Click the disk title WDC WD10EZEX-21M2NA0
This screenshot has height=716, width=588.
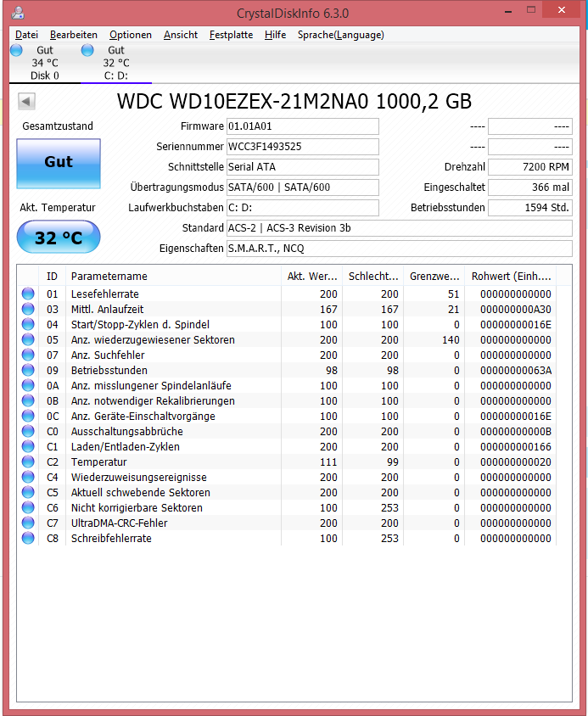click(294, 101)
